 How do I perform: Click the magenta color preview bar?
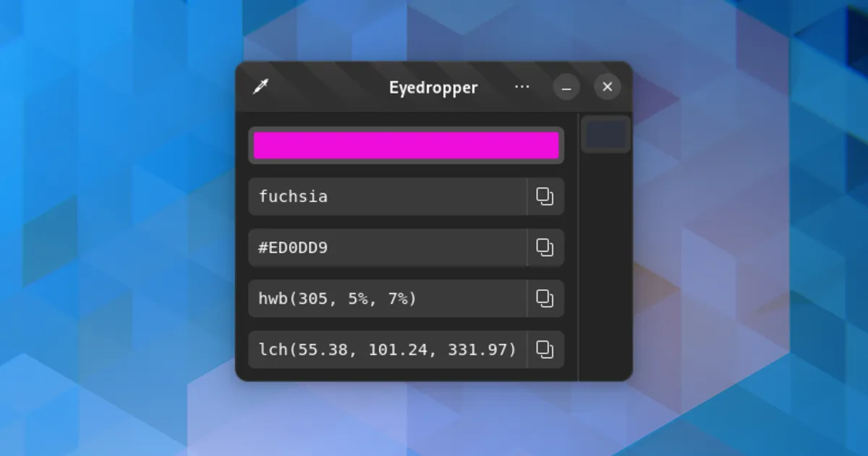(x=406, y=145)
